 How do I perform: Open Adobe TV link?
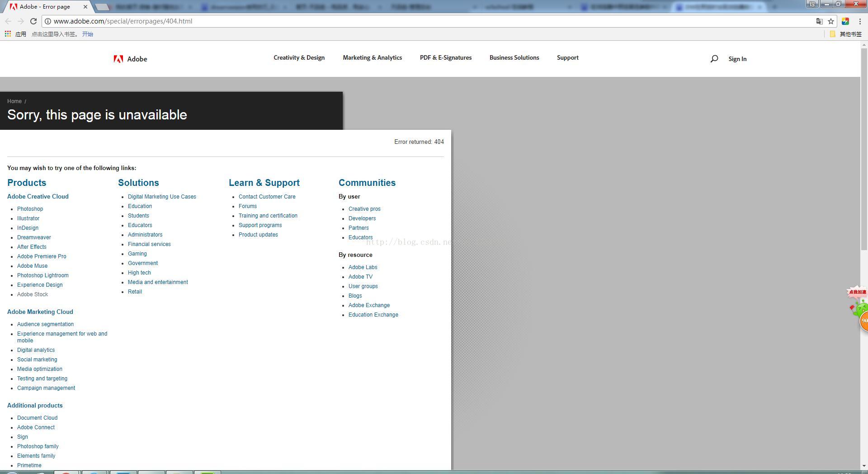(360, 277)
